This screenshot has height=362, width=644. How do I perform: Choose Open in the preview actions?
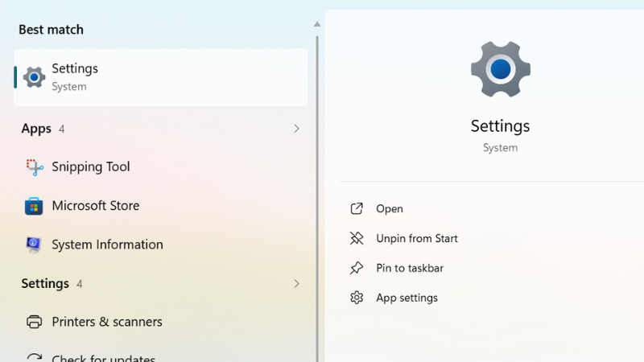(x=390, y=209)
